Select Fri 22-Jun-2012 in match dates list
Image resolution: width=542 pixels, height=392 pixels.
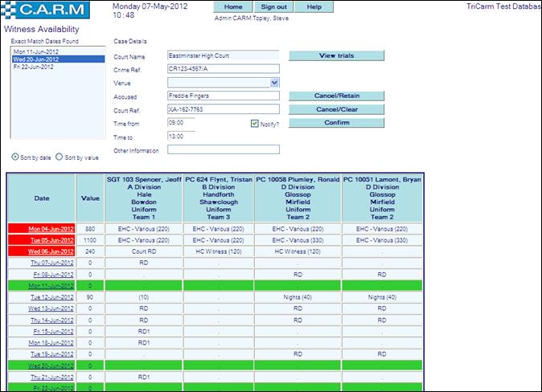(35, 67)
